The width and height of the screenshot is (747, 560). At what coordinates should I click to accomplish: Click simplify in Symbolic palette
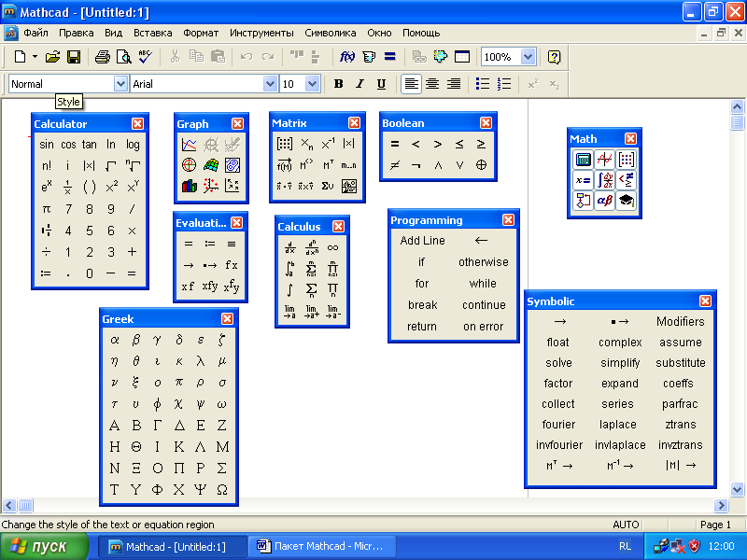[620, 363]
